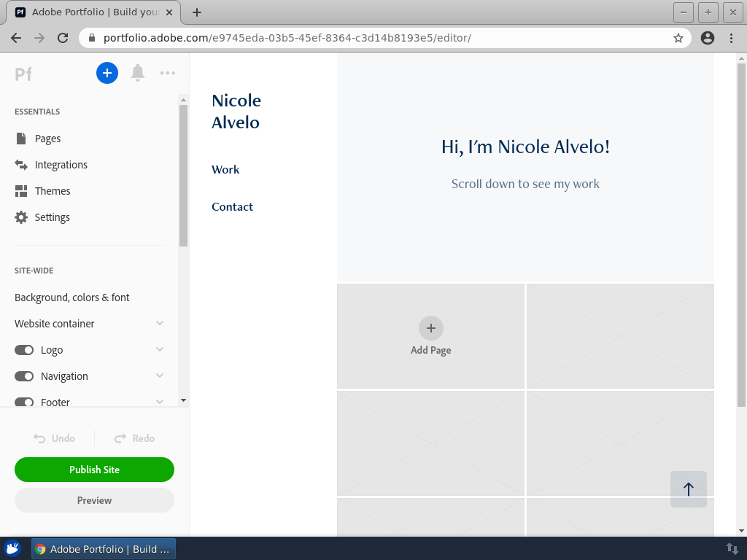The width and height of the screenshot is (747, 560).
Task: Click the text Scroll down to see my work
Action: [x=525, y=184]
